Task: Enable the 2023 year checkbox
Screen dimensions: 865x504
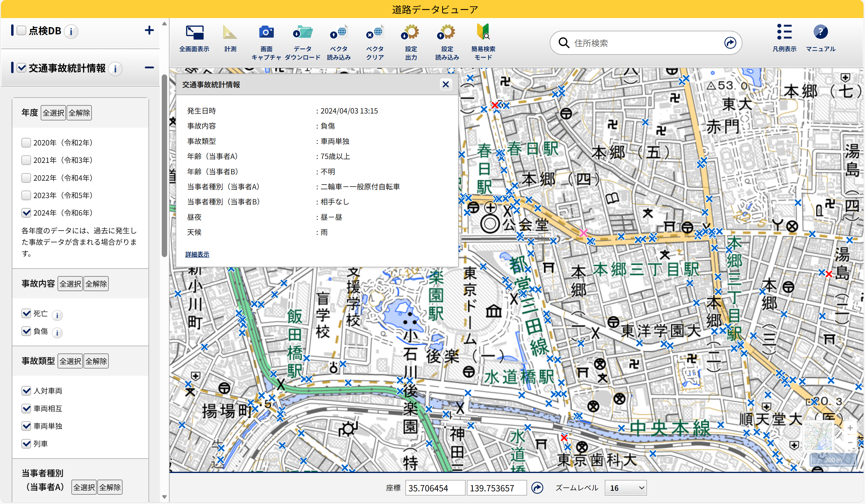Action: tap(26, 195)
